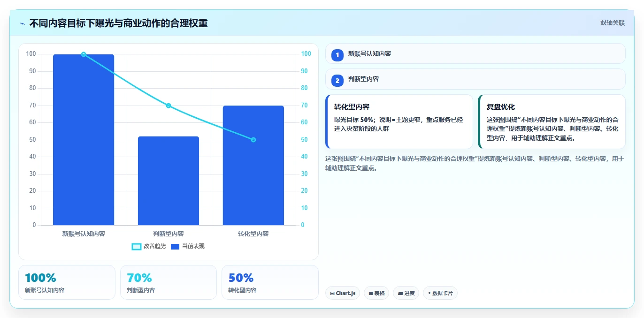Select the Chart.js tag

[x=343, y=293]
